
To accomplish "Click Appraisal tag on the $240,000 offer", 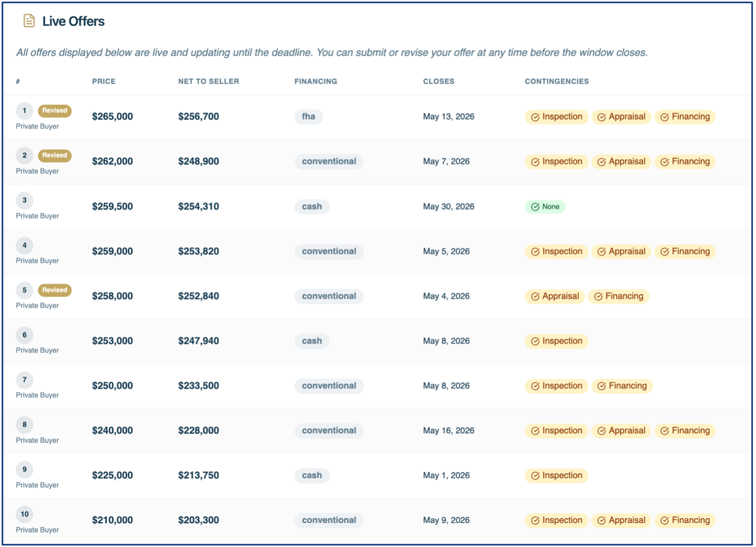I will pyautogui.click(x=622, y=431).
